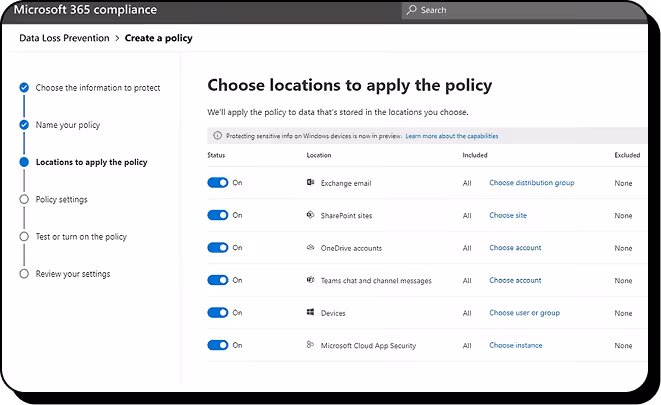Screen dimensions: 661x405
Task: Turn off the Devices location toggle
Action: click(x=218, y=312)
